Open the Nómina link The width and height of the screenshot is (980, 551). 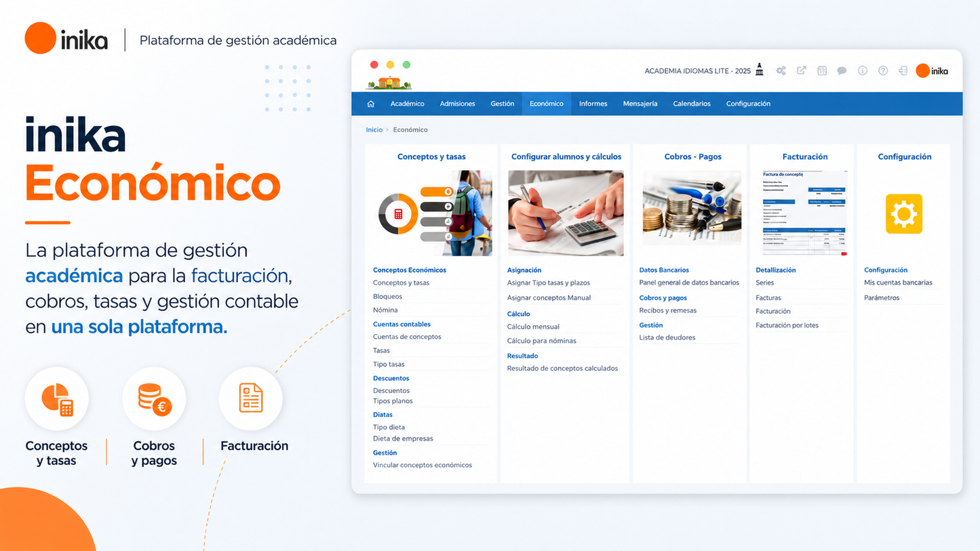click(x=385, y=310)
